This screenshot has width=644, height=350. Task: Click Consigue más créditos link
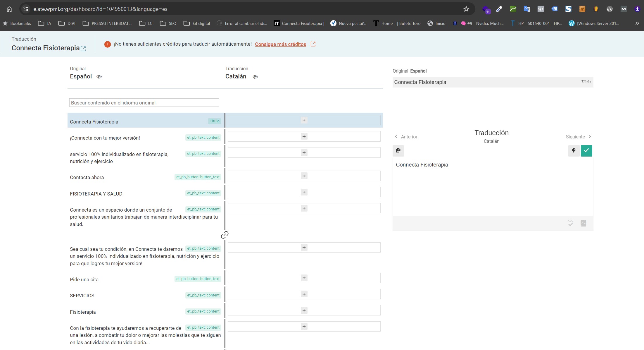pos(280,44)
